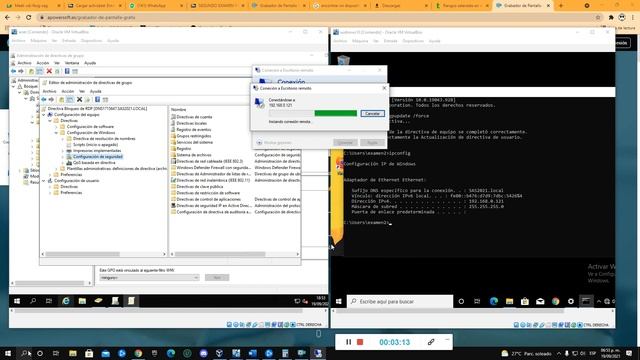Open the weather widget showing 27°C
The height and width of the screenshot is (360, 640).
coord(527,353)
